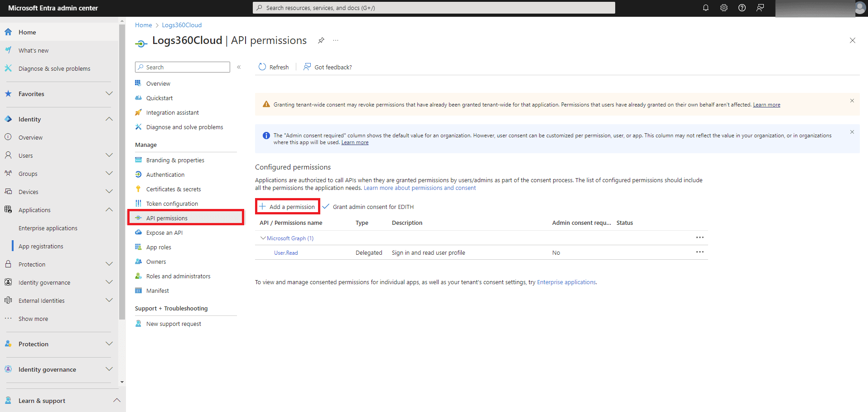The image size is (868, 412).
Task: Switch to Enterprise applications in sidebar
Action: pyautogui.click(x=48, y=228)
